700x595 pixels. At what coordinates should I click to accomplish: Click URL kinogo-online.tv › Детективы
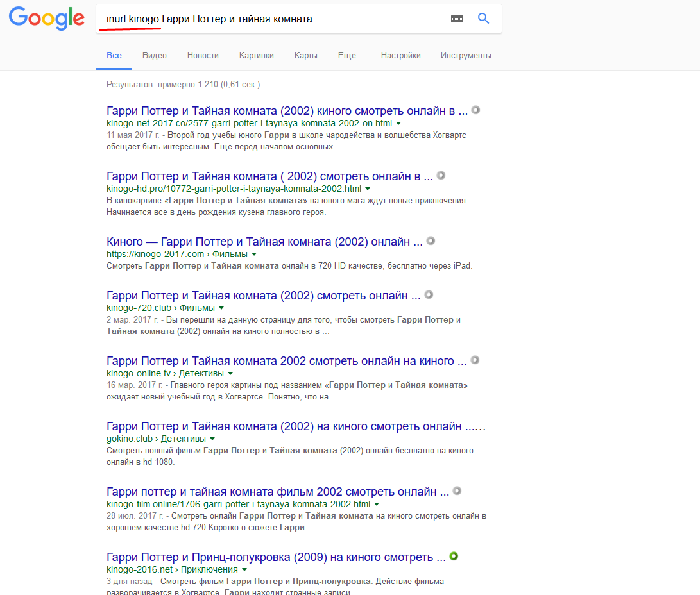tap(165, 373)
